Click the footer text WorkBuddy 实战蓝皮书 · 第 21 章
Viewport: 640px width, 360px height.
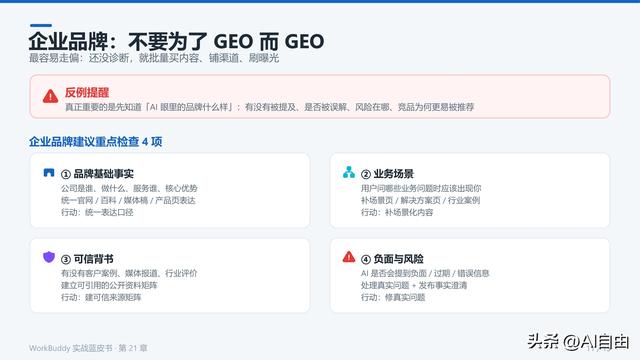coord(88,348)
